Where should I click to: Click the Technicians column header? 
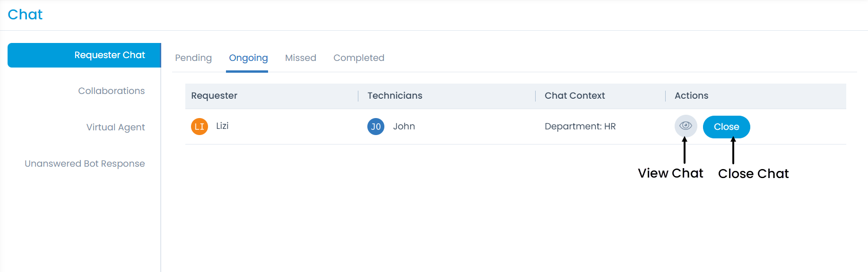(395, 96)
